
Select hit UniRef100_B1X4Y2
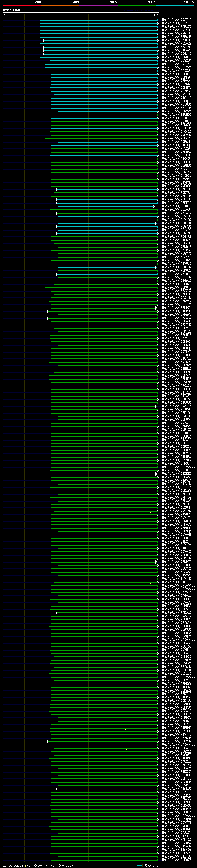coord(177,257)
